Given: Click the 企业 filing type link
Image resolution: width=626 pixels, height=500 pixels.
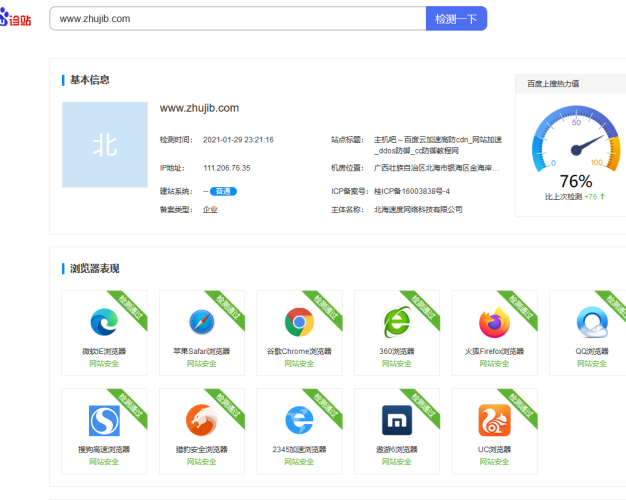Looking at the screenshot, I should pyautogui.click(x=210, y=210).
